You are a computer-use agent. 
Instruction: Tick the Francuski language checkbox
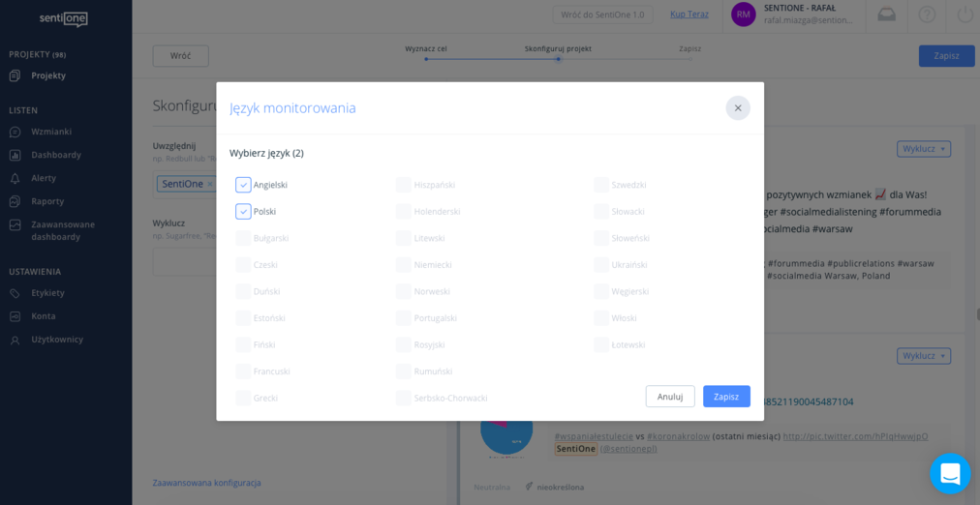pos(243,371)
